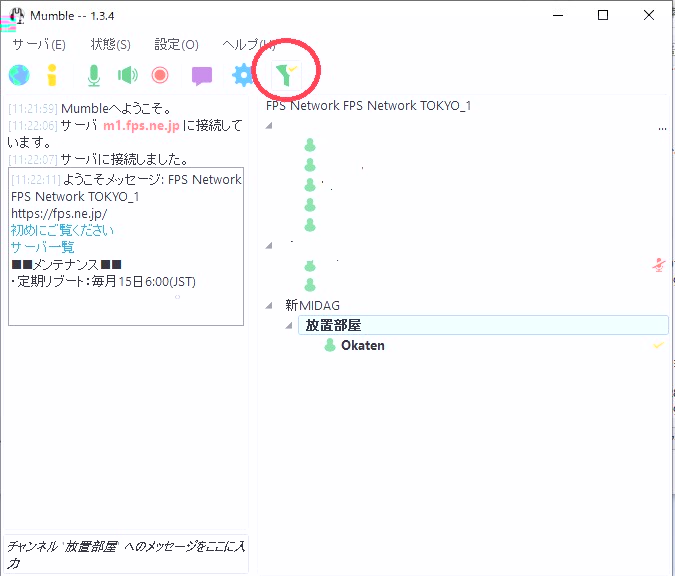Click the Mumble app icon in title bar

pyautogui.click(x=16, y=16)
